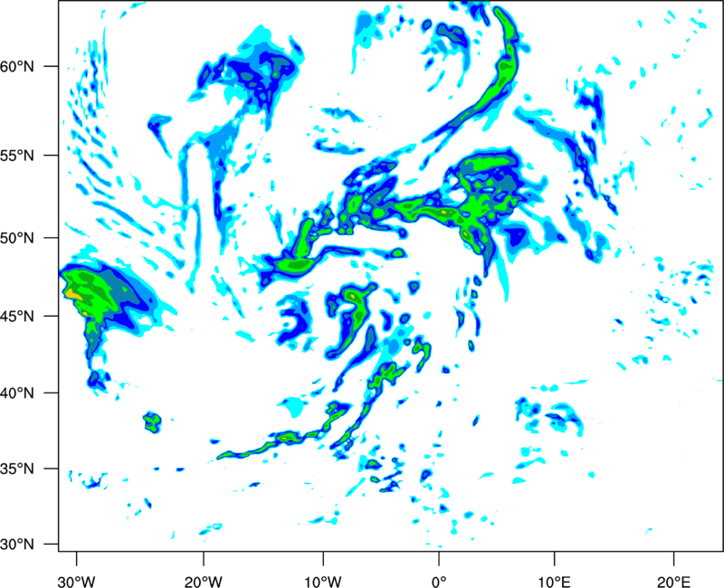Screen dimensions: 724x588
Task: Click the 30°W longitude label
Action: point(76,582)
